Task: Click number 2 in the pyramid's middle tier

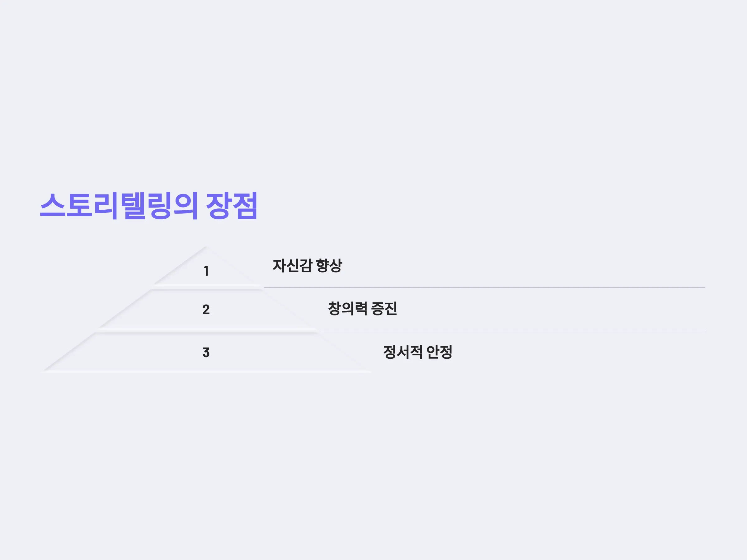Action: (x=206, y=310)
